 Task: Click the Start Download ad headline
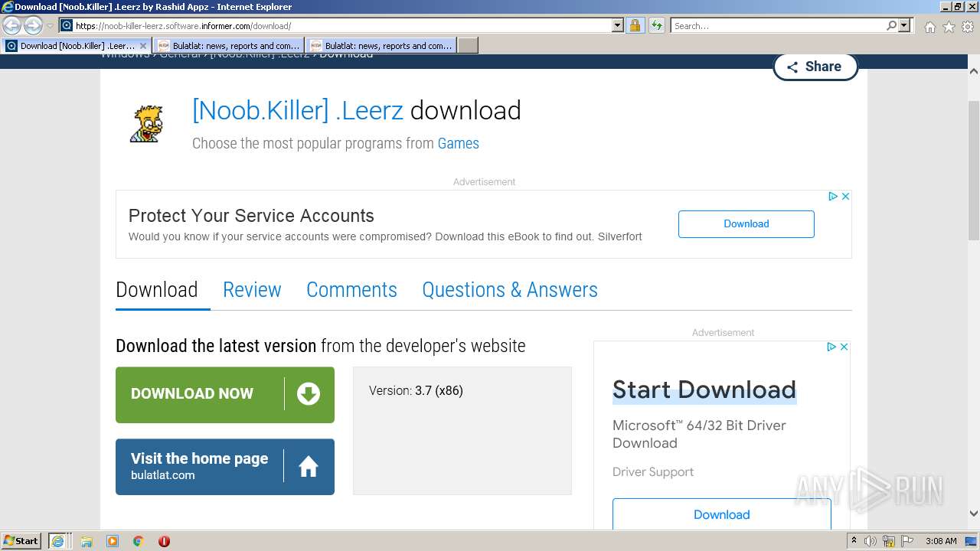[704, 390]
